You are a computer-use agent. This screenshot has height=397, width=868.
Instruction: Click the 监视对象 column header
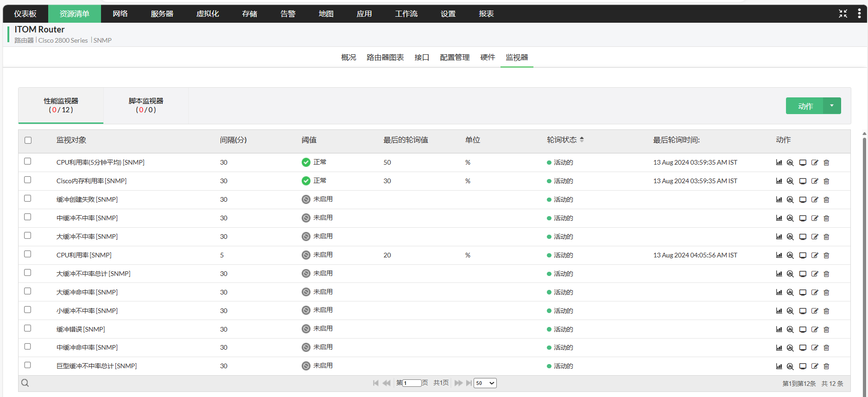[x=71, y=140]
